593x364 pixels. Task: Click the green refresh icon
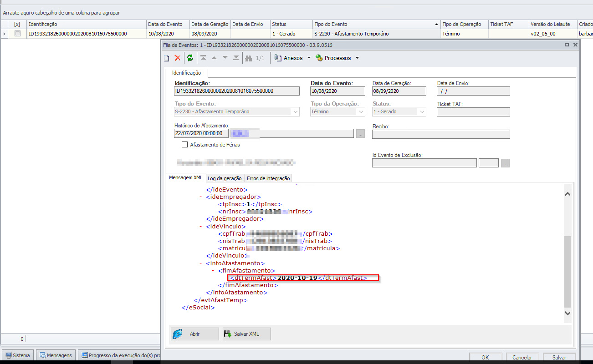pyautogui.click(x=190, y=58)
